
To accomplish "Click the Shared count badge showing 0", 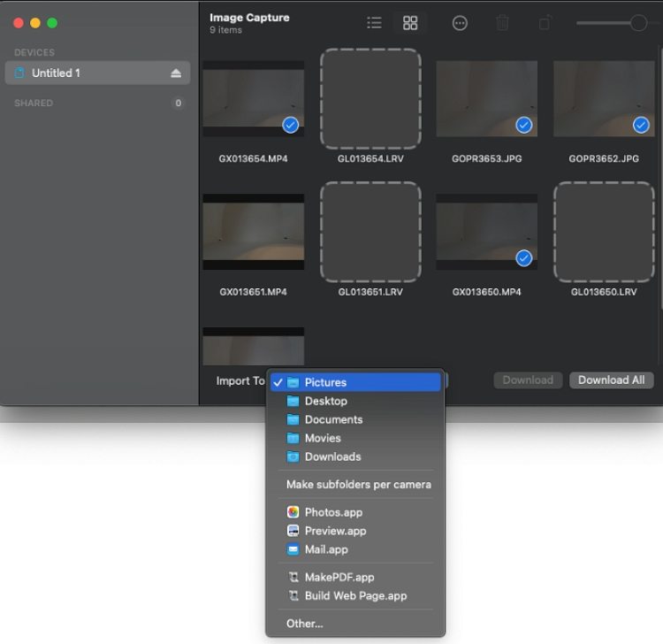I will [178, 103].
